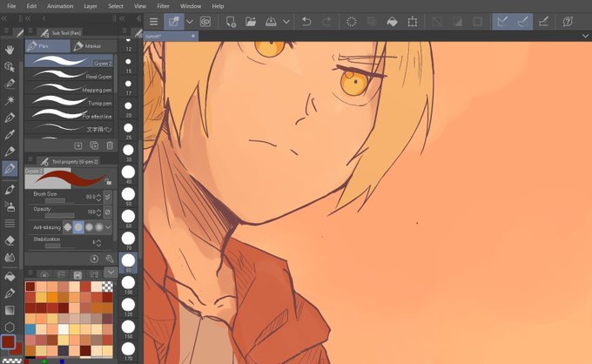Adjust Brush Size stepper arrows
The width and height of the screenshot is (592, 364).
pyautogui.click(x=98, y=197)
